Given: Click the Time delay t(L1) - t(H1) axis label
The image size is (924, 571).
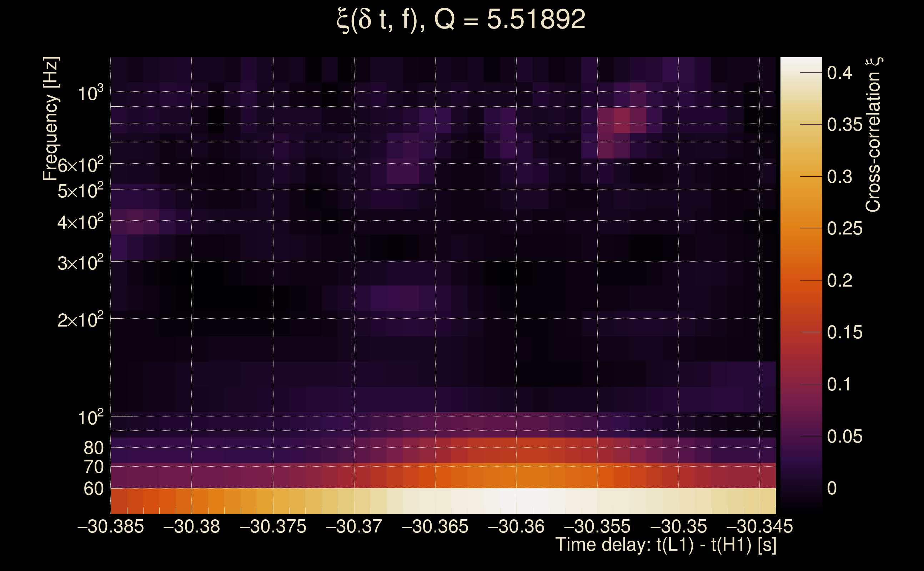Looking at the screenshot, I should click(x=666, y=545).
